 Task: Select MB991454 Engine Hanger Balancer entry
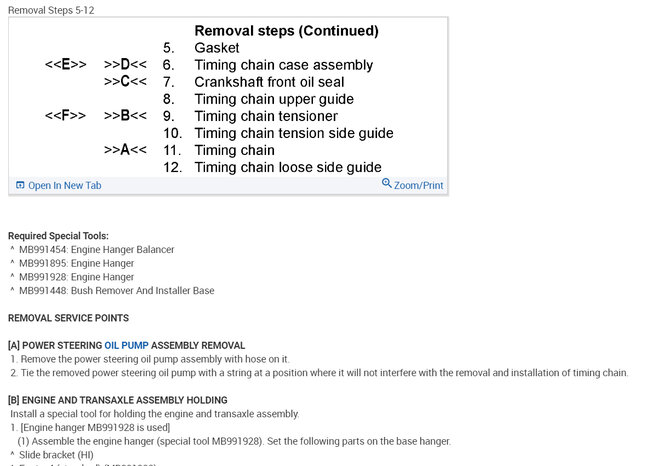click(96, 249)
